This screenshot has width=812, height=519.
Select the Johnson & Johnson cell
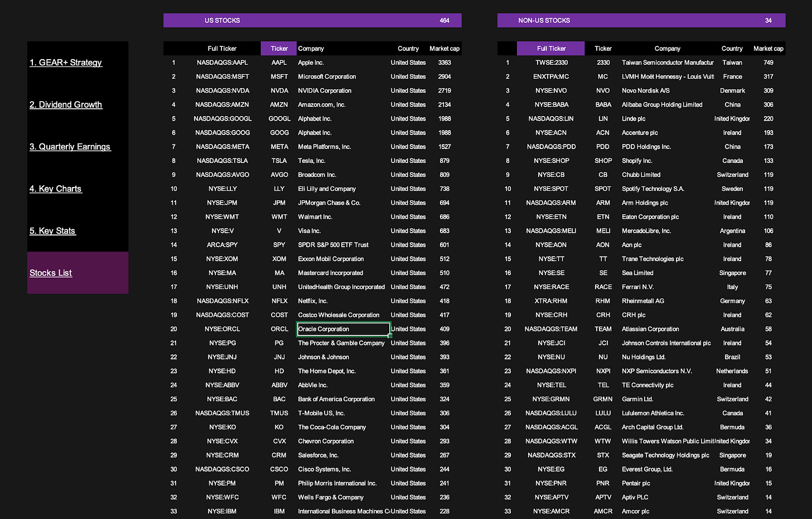323,357
